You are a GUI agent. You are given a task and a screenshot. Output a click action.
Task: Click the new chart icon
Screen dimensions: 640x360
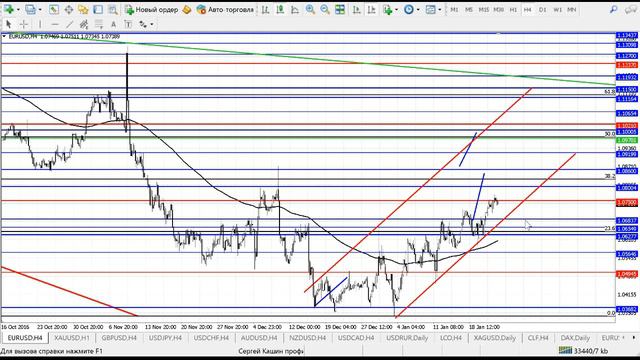coord(9,9)
